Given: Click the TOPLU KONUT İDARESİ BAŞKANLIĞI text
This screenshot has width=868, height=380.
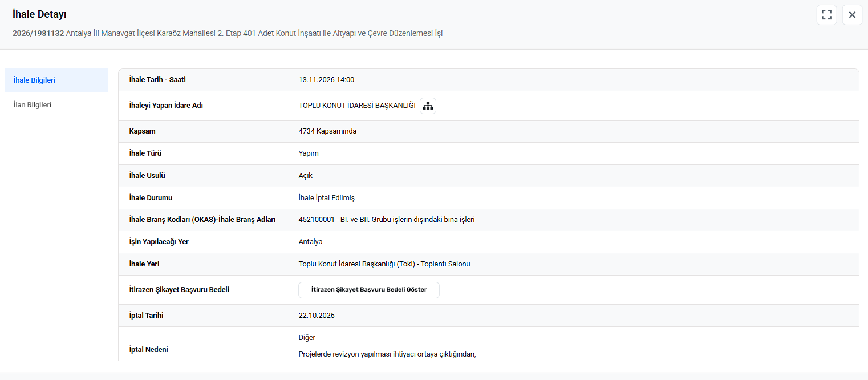Looking at the screenshot, I should point(357,106).
